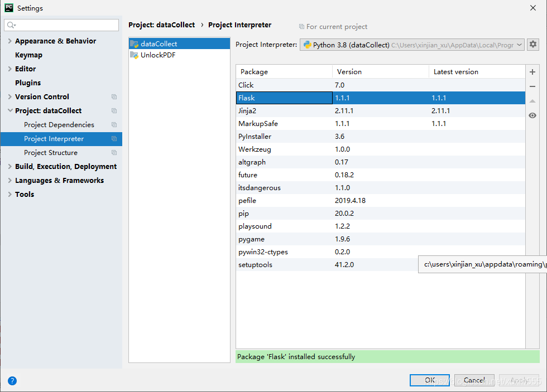547x392 pixels.
Task: Expand Languages & Frameworks section
Action: 10,180
